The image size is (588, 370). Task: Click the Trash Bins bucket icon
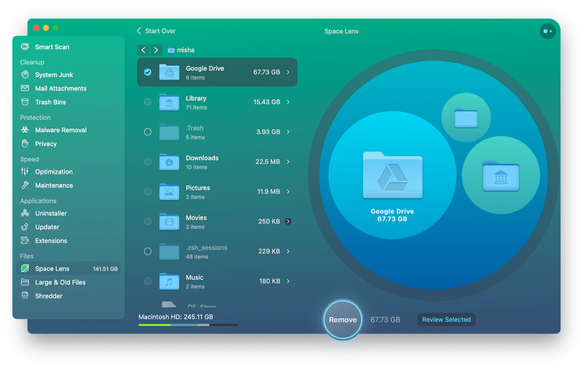point(25,102)
